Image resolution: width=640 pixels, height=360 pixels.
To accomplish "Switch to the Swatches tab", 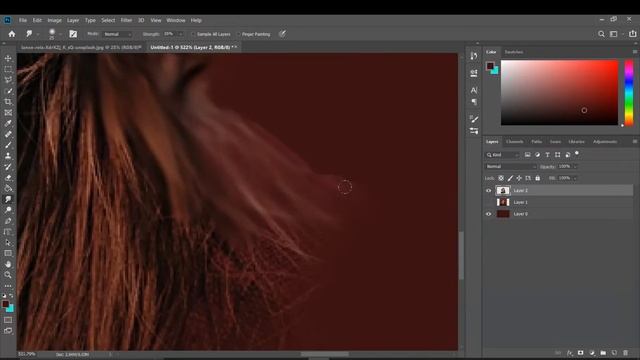I will pos(514,52).
